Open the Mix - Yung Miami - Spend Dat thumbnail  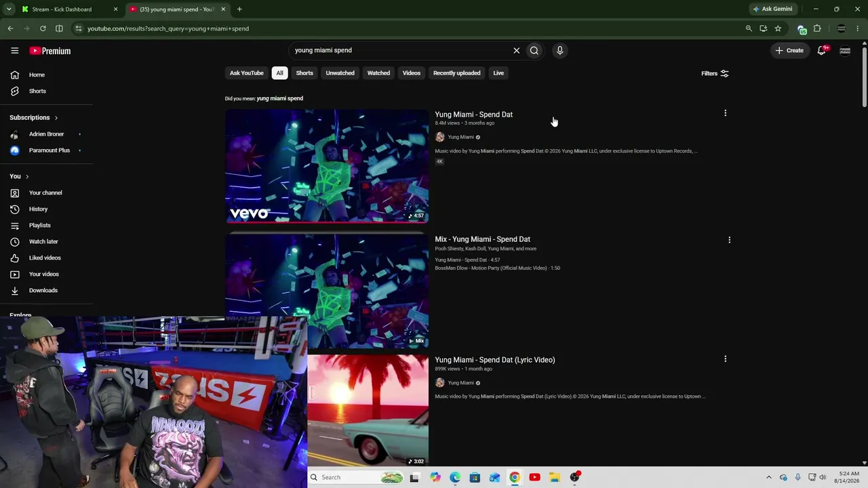pyautogui.click(x=327, y=291)
